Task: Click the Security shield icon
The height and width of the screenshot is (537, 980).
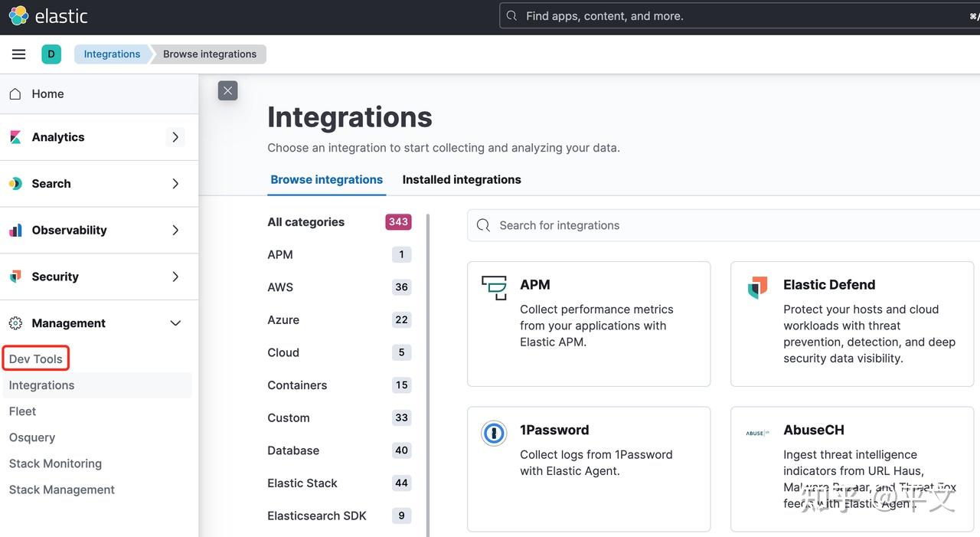Action: point(15,277)
